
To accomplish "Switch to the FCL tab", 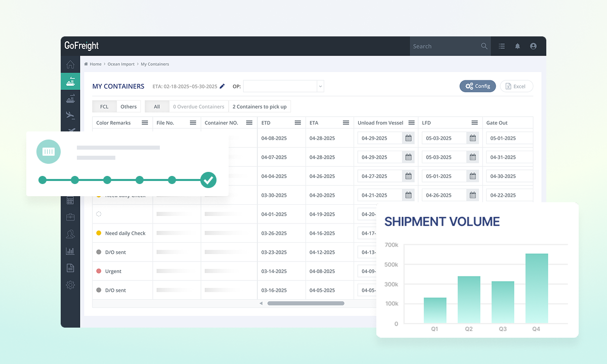I will pyautogui.click(x=104, y=106).
